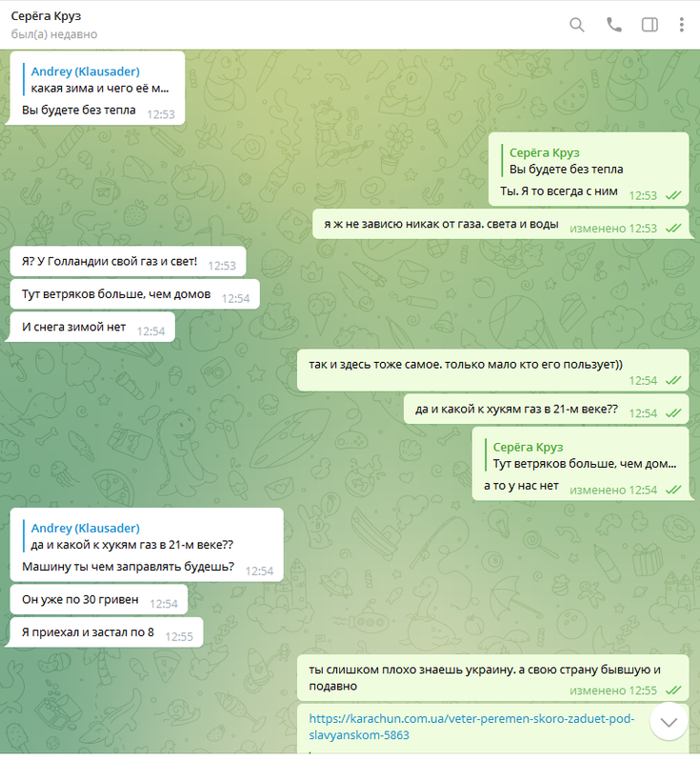This screenshot has height=762, width=700.
Task: Click the 'изменено 12:55' edited timestamp
Action: pyautogui.click(x=613, y=691)
